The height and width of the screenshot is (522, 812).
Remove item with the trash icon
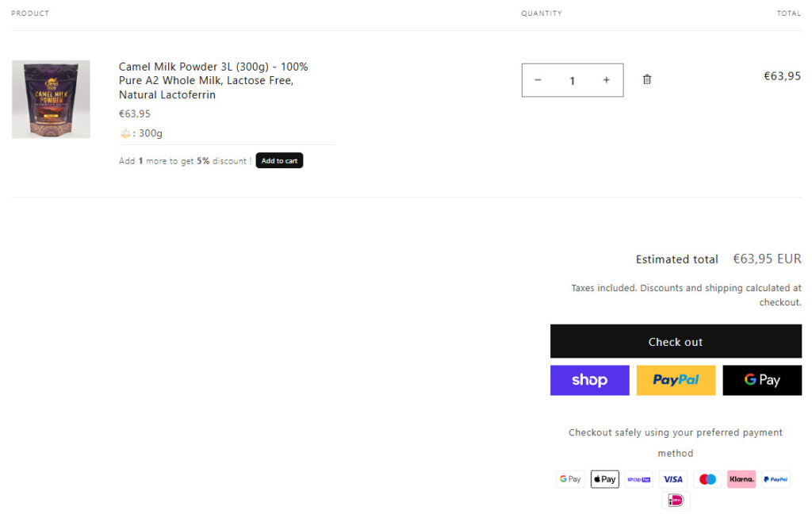[x=647, y=79]
